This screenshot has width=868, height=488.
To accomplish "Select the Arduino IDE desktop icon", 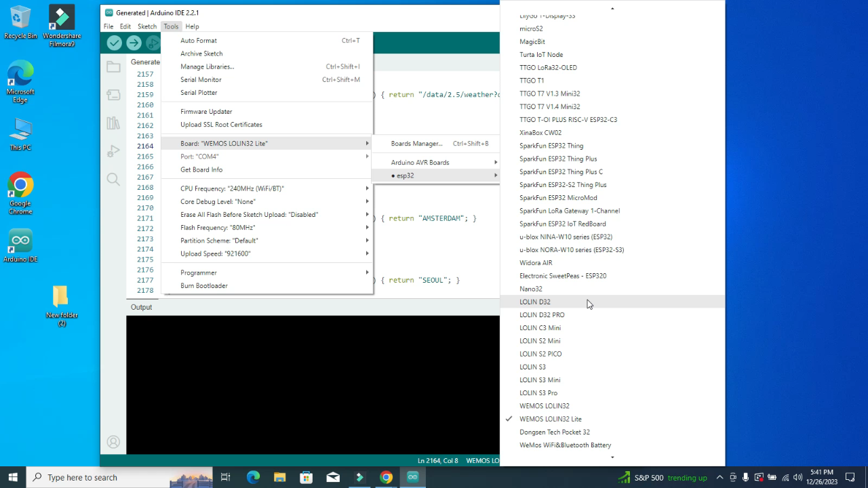I will pos(20,247).
